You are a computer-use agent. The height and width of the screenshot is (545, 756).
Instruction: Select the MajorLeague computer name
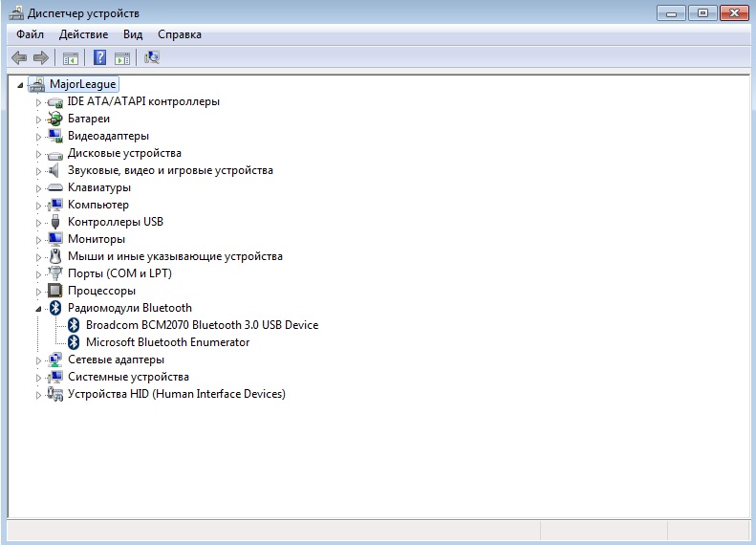(82, 84)
